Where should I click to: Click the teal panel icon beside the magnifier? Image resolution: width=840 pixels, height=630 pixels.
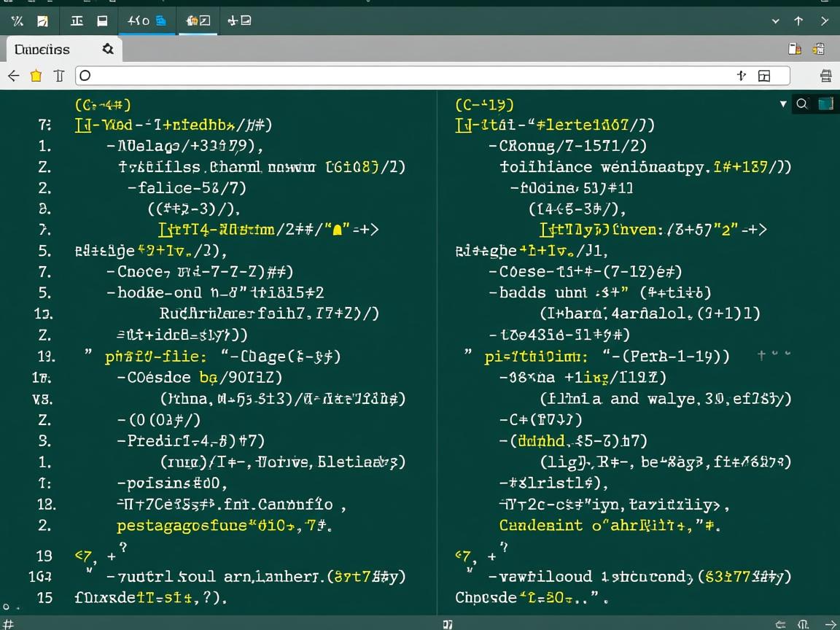tap(825, 104)
